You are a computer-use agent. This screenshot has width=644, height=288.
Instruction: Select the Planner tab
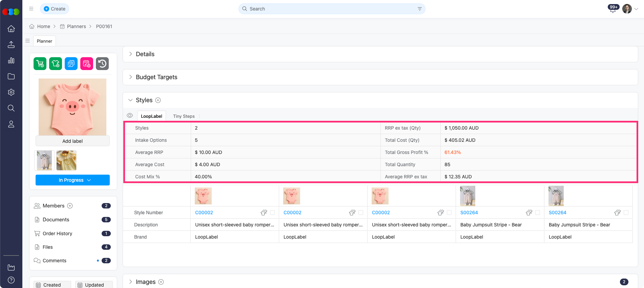(x=44, y=41)
